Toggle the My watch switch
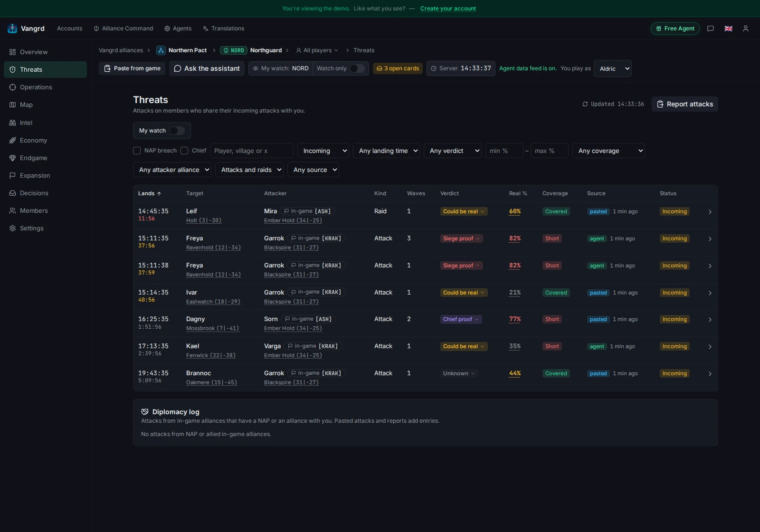Image resolution: width=760 pixels, height=532 pixels. [x=177, y=131]
